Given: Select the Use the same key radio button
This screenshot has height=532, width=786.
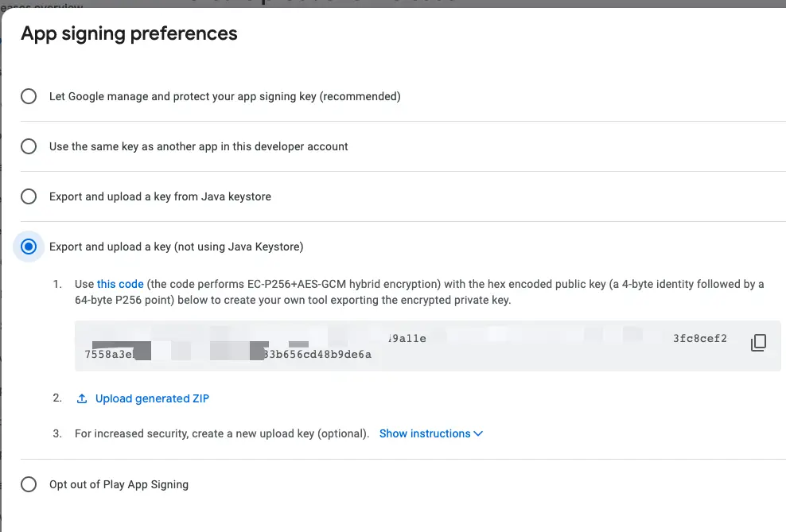Looking at the screenshot, I should [x=29, y=146].
